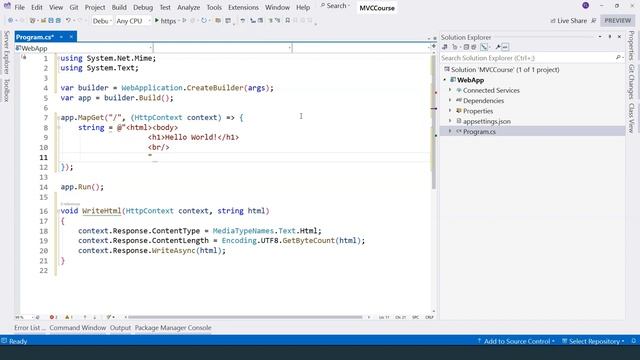Click Collapse All icon in Solution Explorer

click(x=466, y=47)
